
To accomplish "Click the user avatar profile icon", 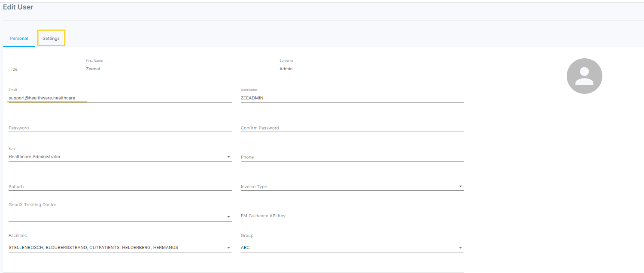I will [584, 76].
